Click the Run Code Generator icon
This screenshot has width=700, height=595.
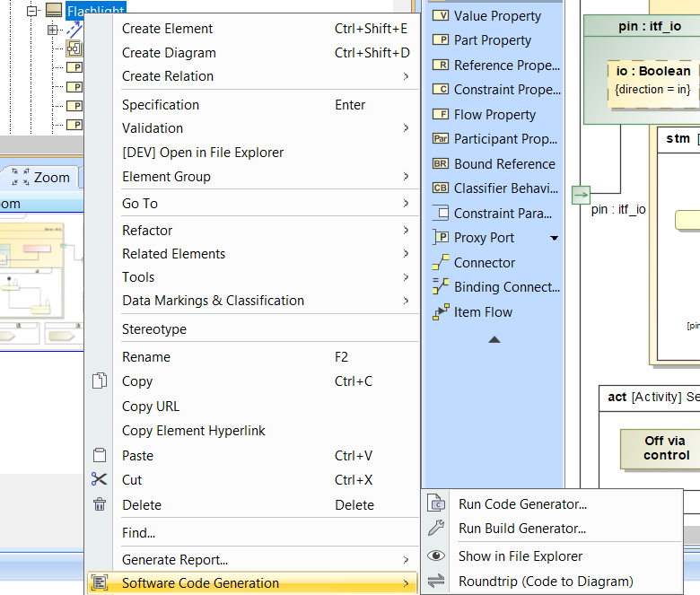coord(436,504)
